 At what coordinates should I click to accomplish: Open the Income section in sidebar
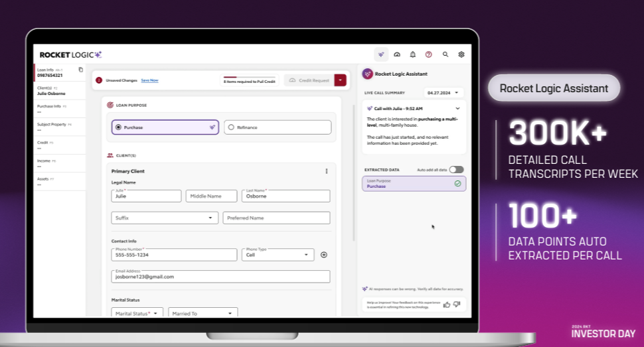60,164
